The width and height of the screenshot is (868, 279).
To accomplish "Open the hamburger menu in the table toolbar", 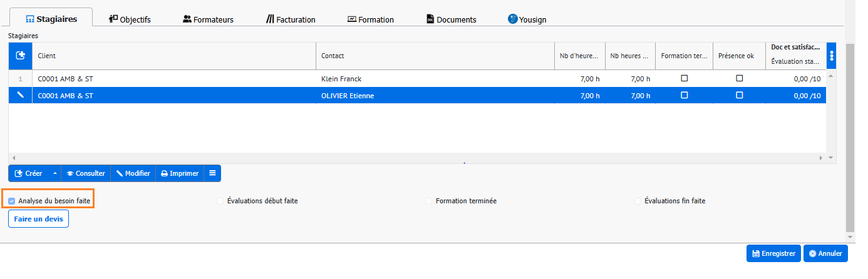I will tap(212, 173).
